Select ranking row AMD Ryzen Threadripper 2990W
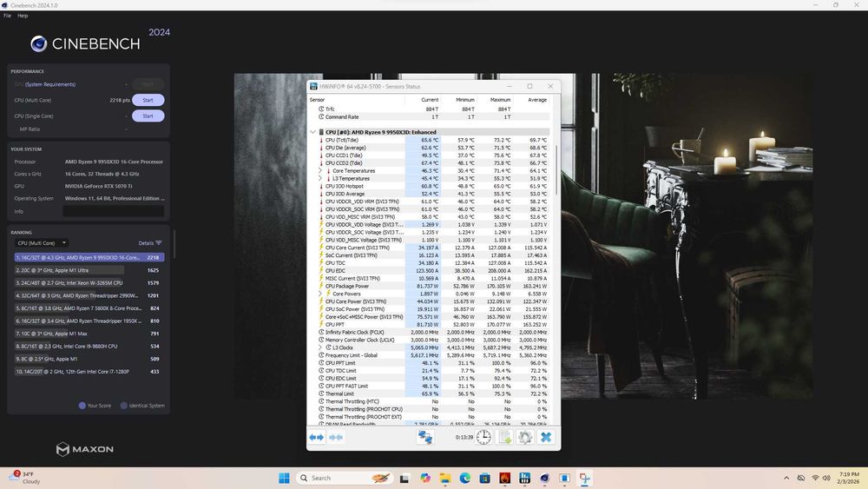This screenshot has height=489, width=868. tap(89, 295)
